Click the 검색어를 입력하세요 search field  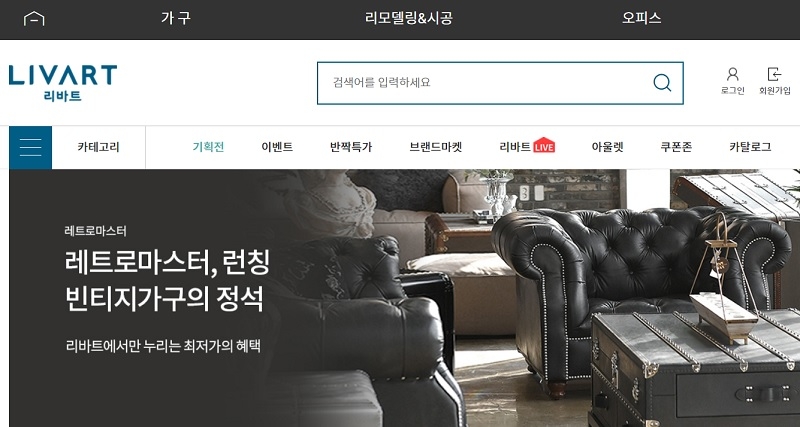pyautogui.click(x=482, y=83)
